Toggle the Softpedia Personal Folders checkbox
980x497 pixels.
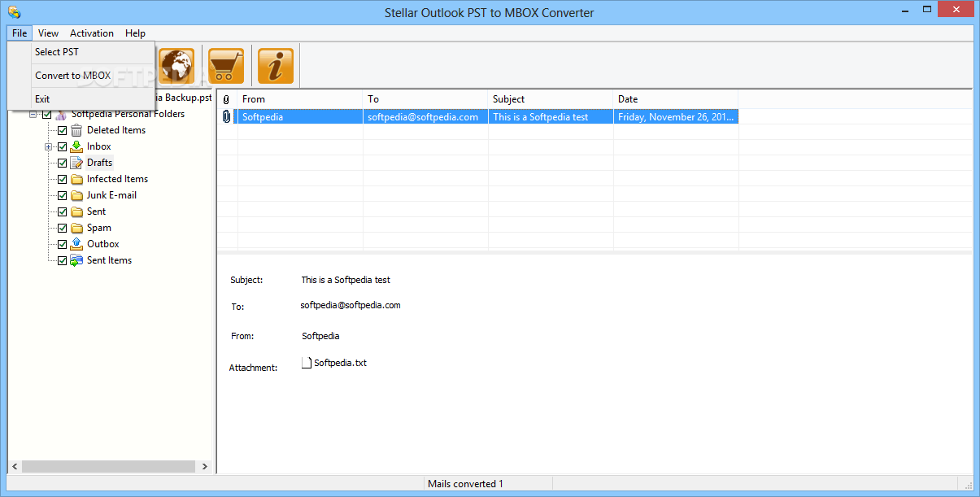point(46,114)
